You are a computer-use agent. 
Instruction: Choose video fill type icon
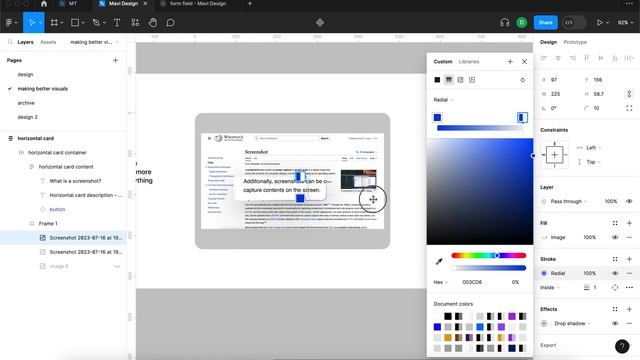point(472,80)
